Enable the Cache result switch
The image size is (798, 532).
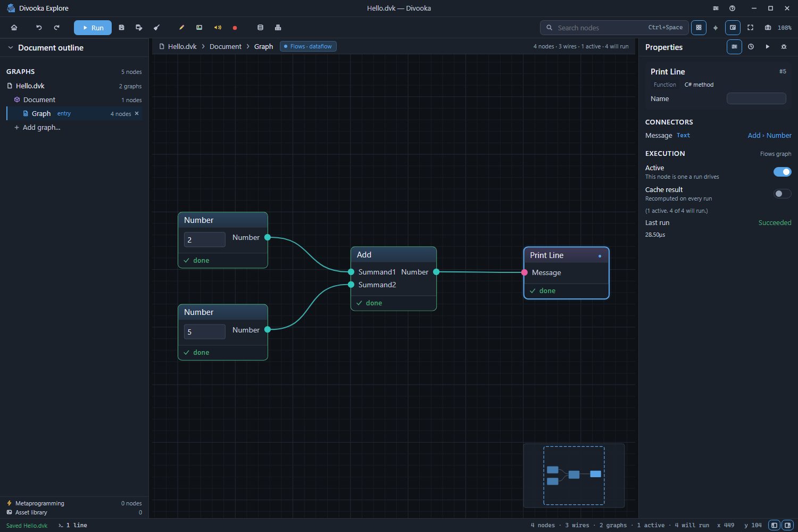tap(782, 194)
